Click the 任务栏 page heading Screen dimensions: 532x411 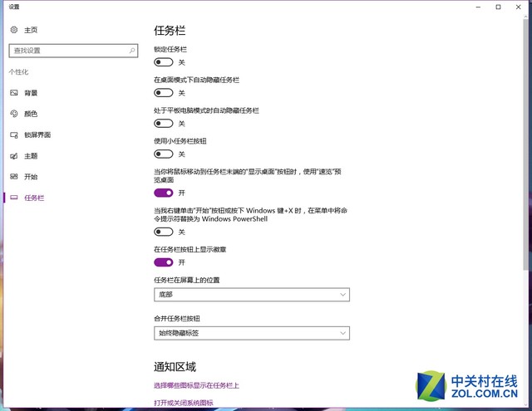[170, 31]
